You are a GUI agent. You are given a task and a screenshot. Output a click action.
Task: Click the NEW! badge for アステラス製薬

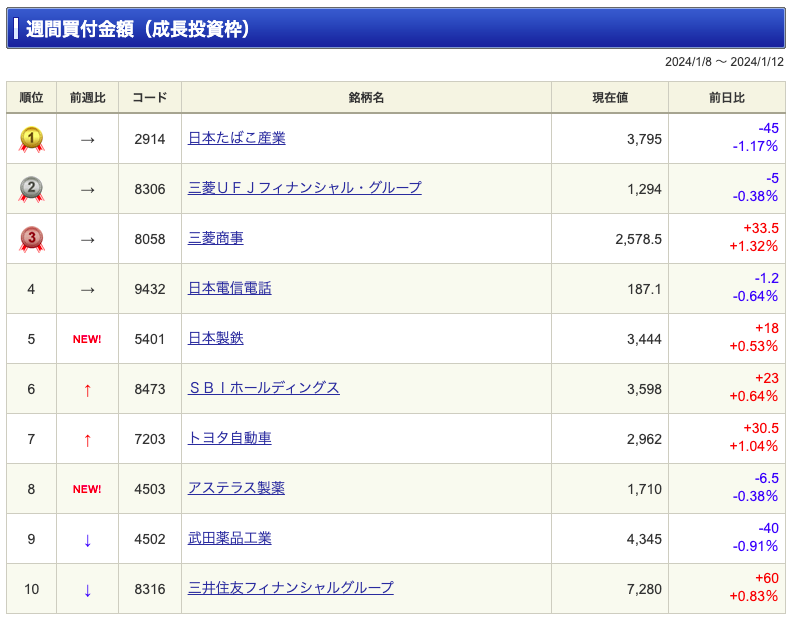coord(87,489)
